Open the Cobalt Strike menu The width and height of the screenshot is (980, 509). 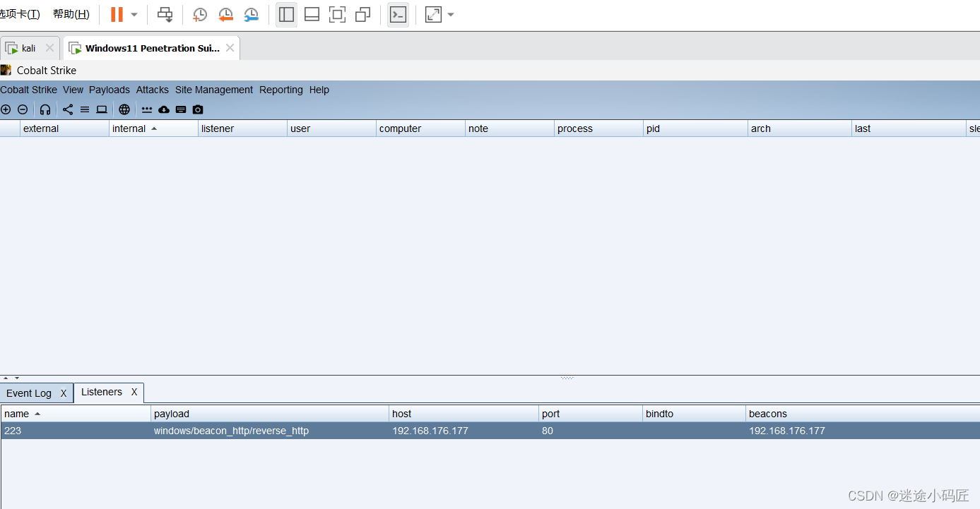pos(28,90)
